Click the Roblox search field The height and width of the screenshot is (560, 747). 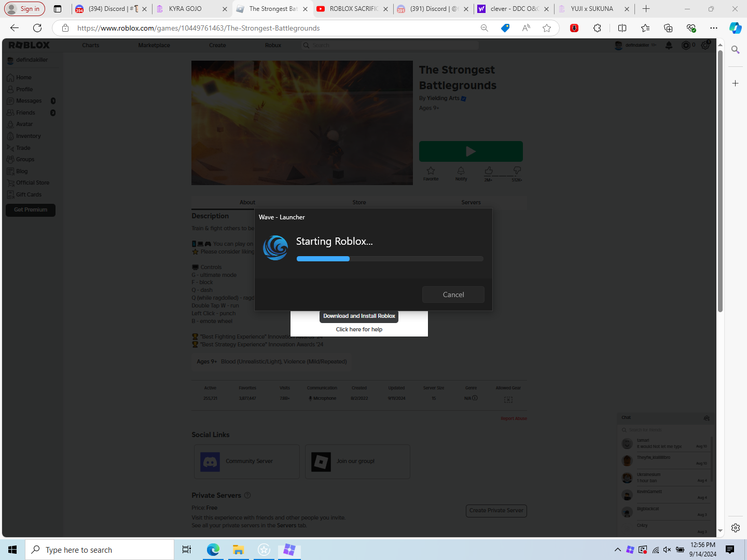390,45
